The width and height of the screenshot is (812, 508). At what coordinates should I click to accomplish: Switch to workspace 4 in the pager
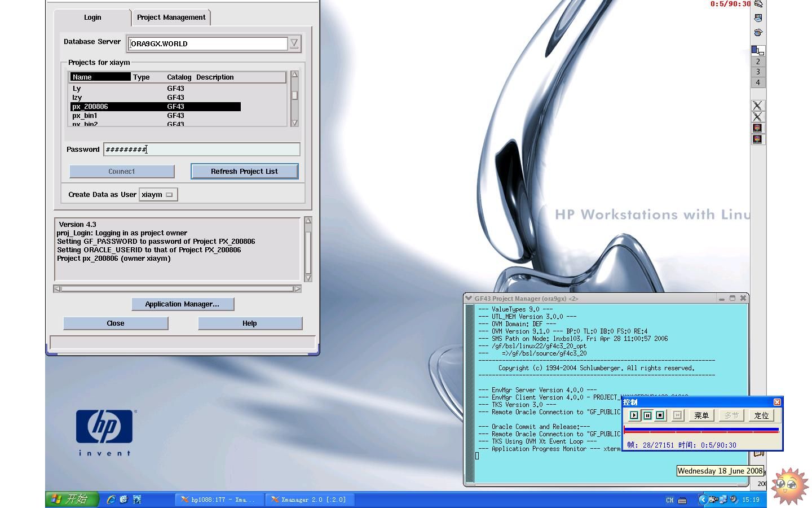click(x=758, y=82)
